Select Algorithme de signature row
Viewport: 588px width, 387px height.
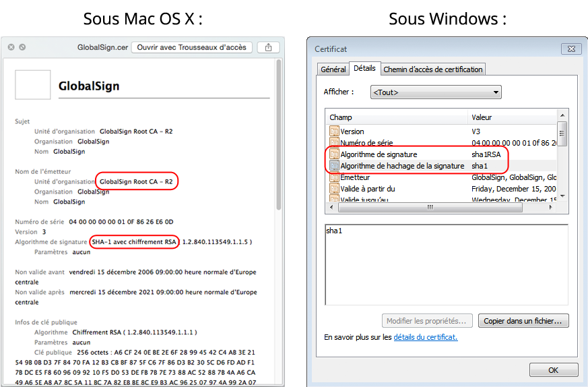pyautogui.click(x=442, y=154)
